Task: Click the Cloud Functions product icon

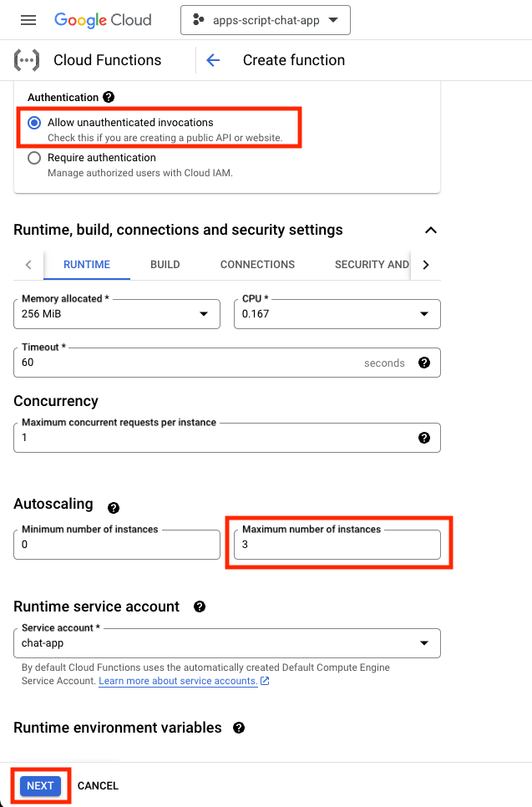Action: click(27, 60)
